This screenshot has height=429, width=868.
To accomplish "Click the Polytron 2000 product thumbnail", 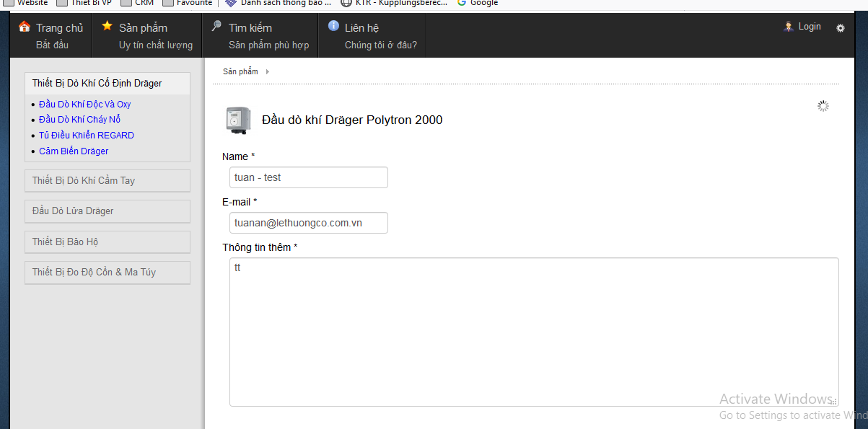I will [238, 120].
